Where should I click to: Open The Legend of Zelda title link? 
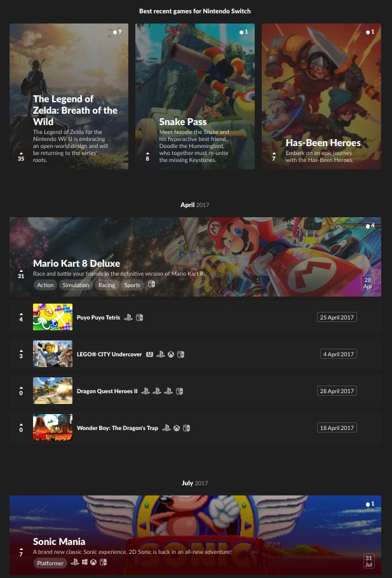(x=75, y=111)
